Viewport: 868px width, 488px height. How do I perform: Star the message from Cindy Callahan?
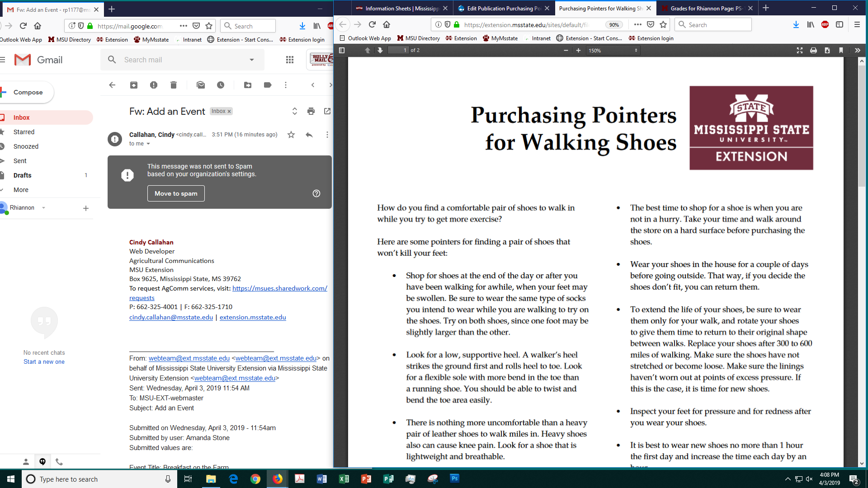click(291, 135)
